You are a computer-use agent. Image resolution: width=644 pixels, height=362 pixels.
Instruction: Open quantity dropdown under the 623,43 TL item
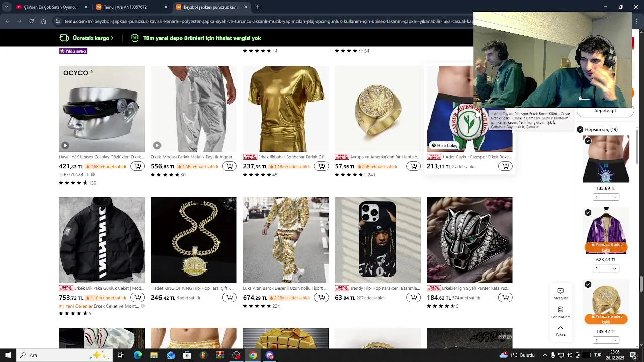point(606,269)
